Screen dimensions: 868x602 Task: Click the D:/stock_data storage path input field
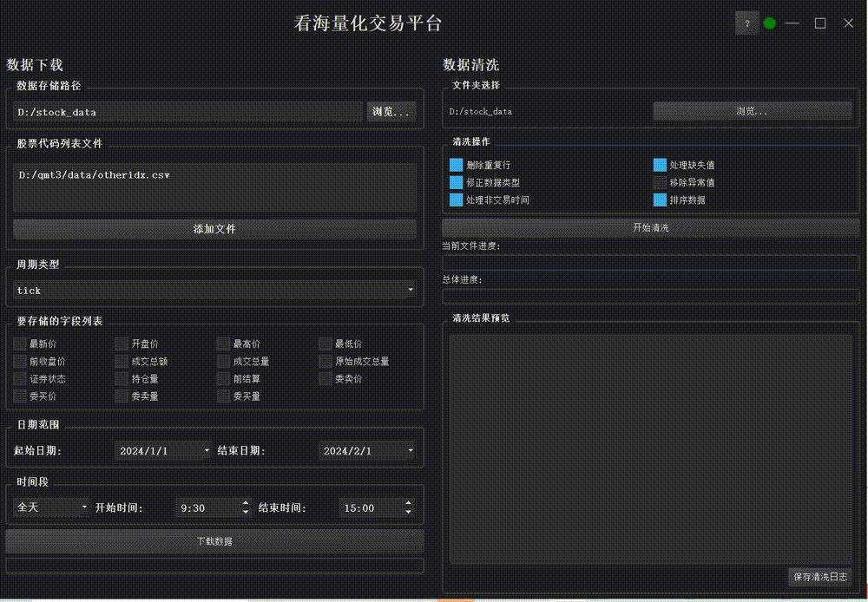click(x=187, y=111)
